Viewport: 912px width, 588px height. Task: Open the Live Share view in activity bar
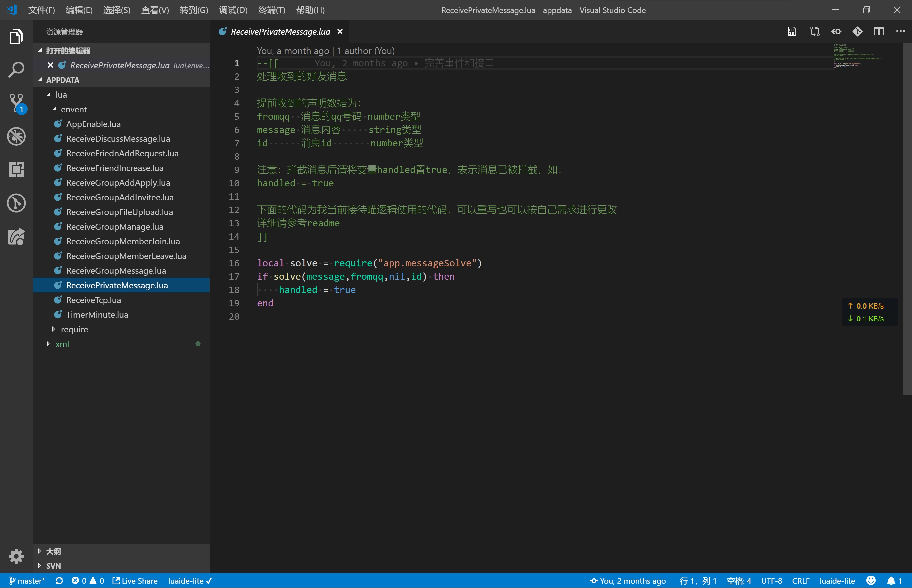tap(16, 236)
